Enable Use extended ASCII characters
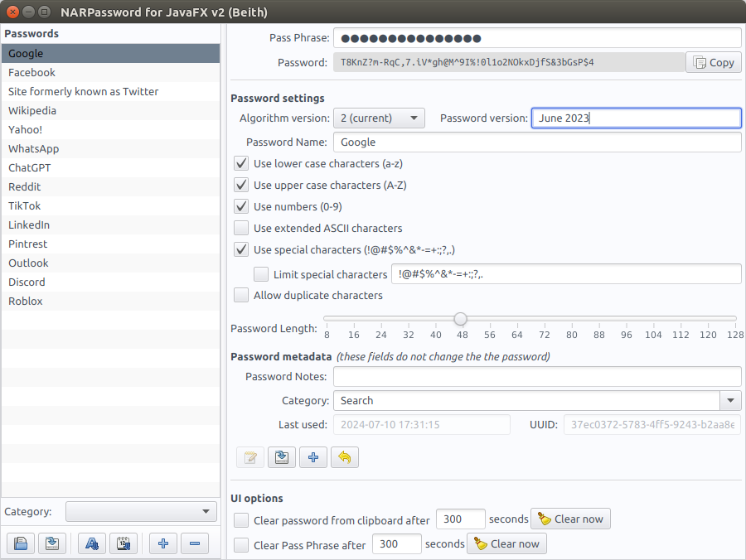Viewport: 746px width, 560px height. click(241, 228)
